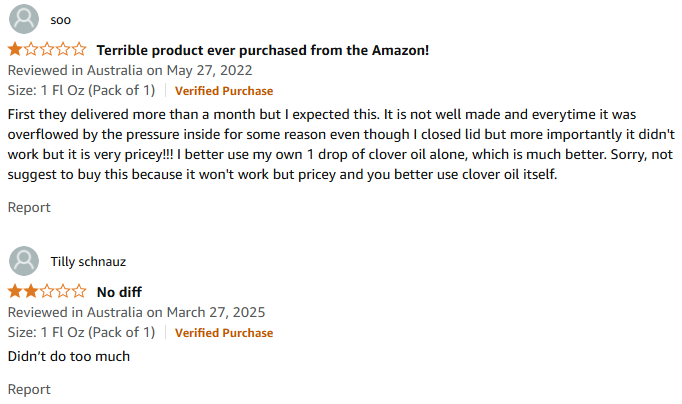Click the last empty star in Tilly schnauz's rating
682x404 pixels.
(79, 292)
